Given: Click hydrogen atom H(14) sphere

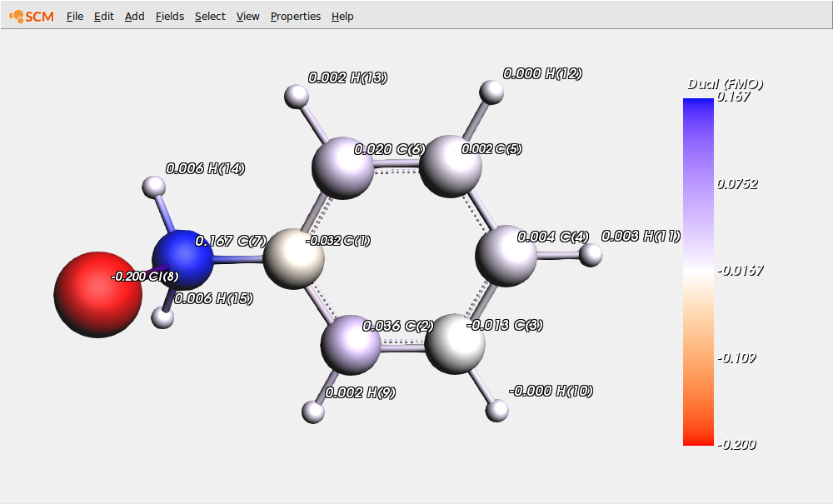Looking at the screenshot, I should (152, 186).
